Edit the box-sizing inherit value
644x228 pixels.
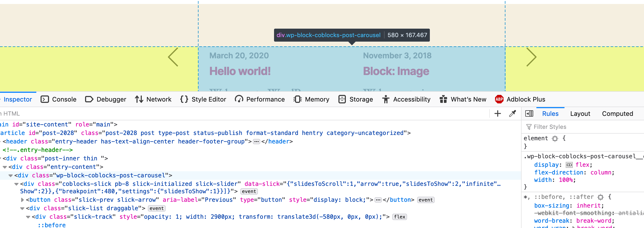pos(589,206)
